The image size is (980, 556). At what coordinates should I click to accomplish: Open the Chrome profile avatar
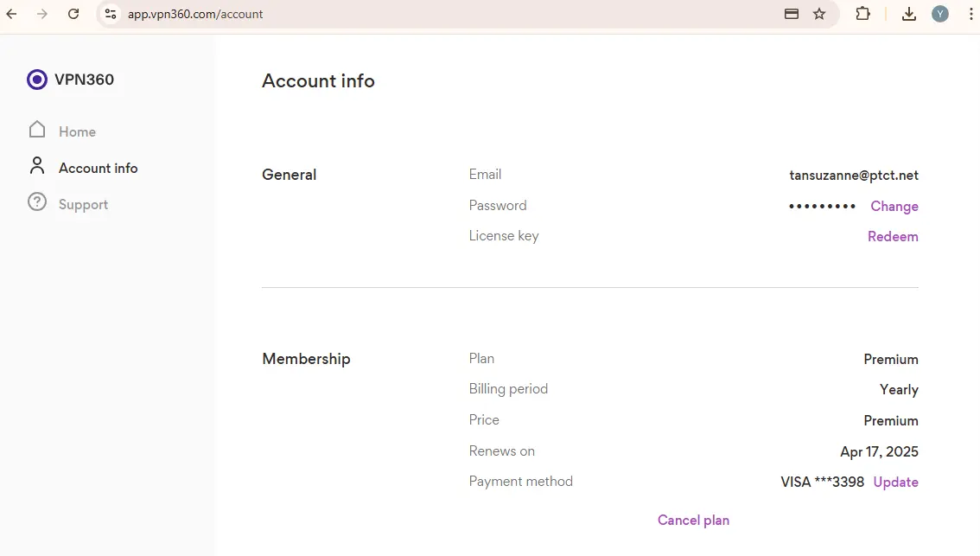[940, 14]
